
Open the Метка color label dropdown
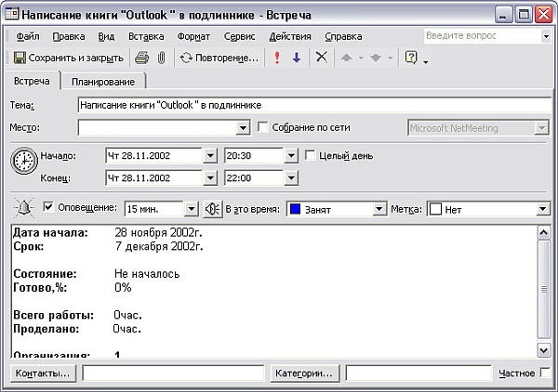pyautogui.click(x=542, y=210)
